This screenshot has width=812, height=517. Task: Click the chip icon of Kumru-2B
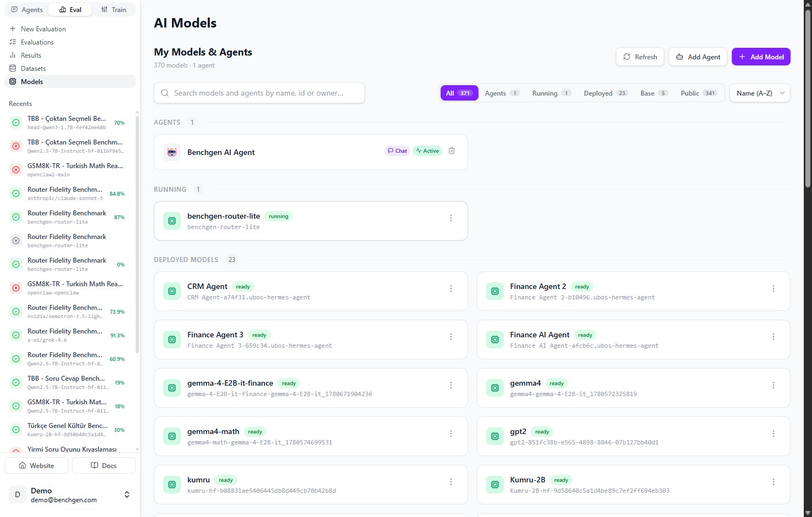pyautogui.click(x=495, y=485)
